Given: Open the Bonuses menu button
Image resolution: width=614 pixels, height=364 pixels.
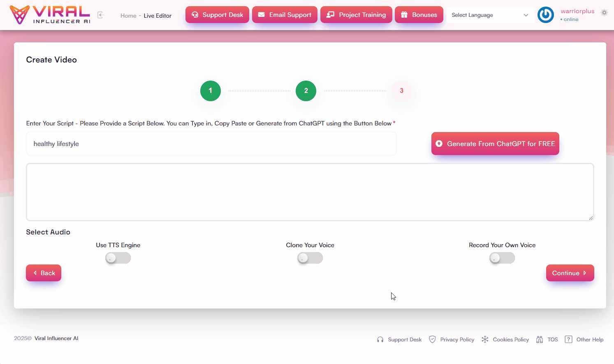Looking at the screenshot, I should pyautogui.click(x=419, y=15).
